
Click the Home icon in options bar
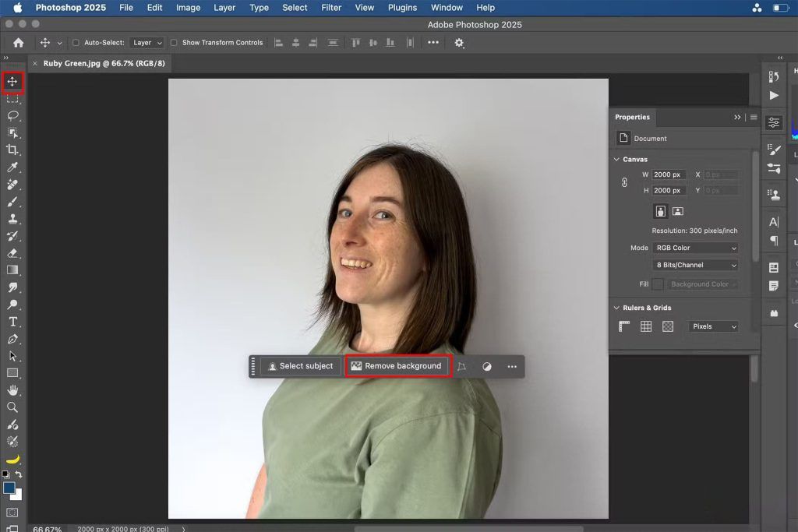pyautogui.click(x=19, y=43)
